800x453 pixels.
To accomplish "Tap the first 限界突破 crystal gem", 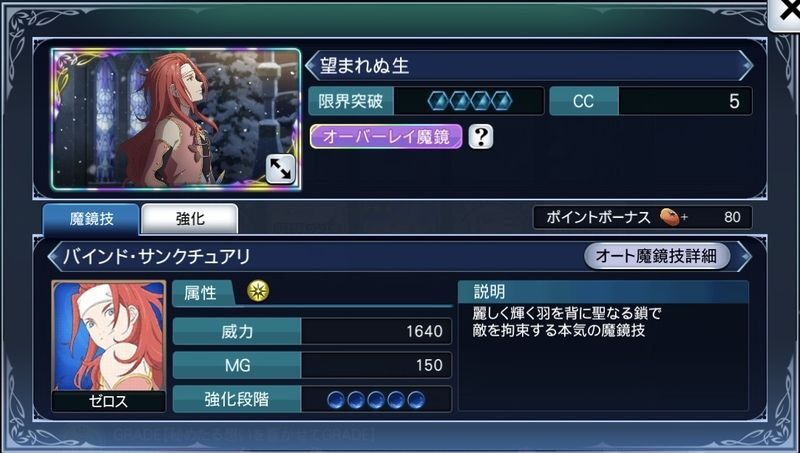I will pos(438,101).
